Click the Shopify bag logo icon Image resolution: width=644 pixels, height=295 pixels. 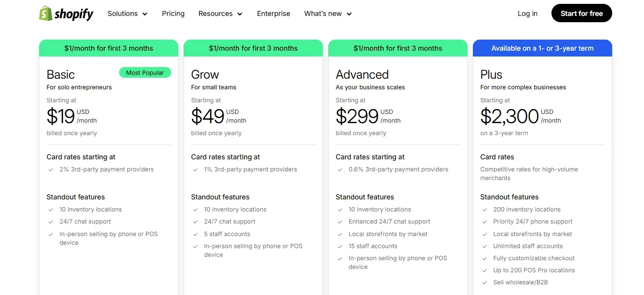click(x=45, y=14)
